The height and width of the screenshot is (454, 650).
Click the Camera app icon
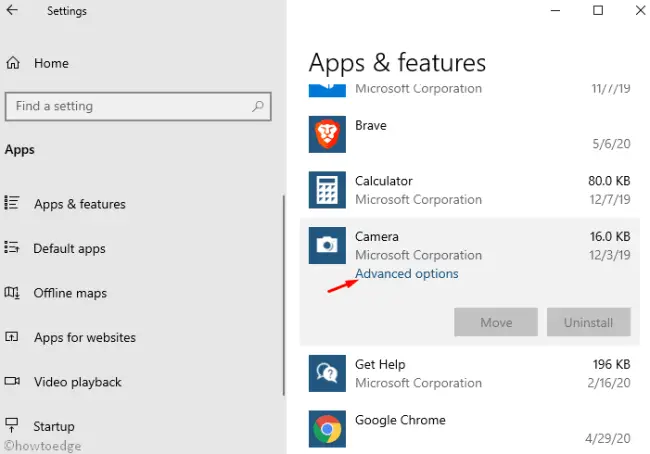(x=326, y=245)
